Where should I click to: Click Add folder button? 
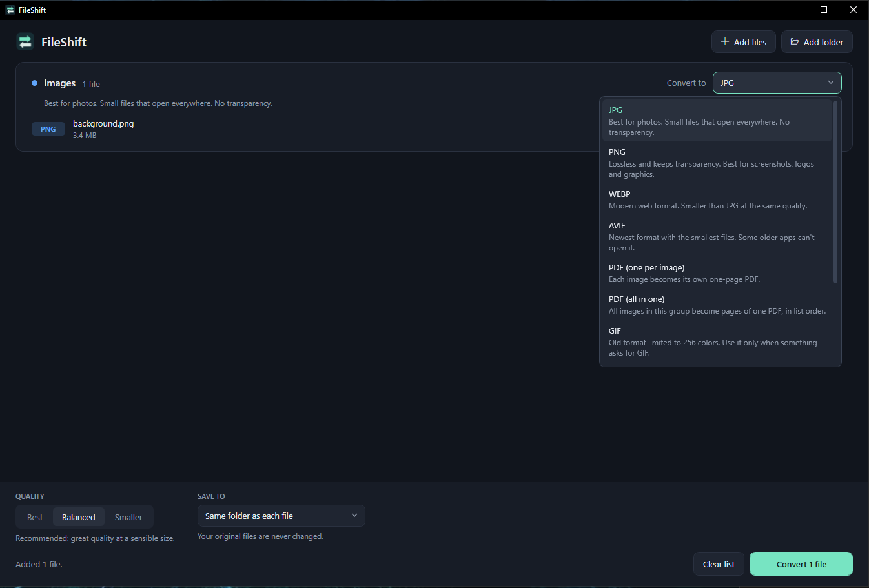tap(817, 42)
